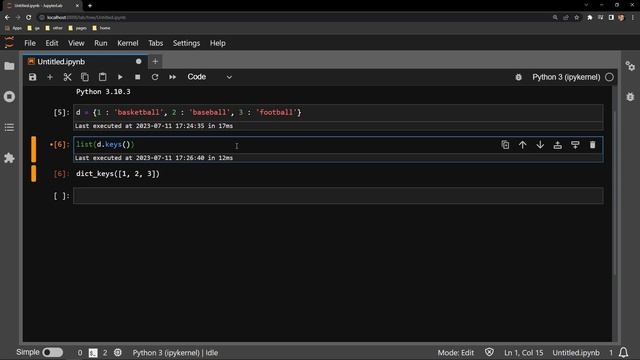Click Ln 1, Col 15 in status bar

pos(524,353)
